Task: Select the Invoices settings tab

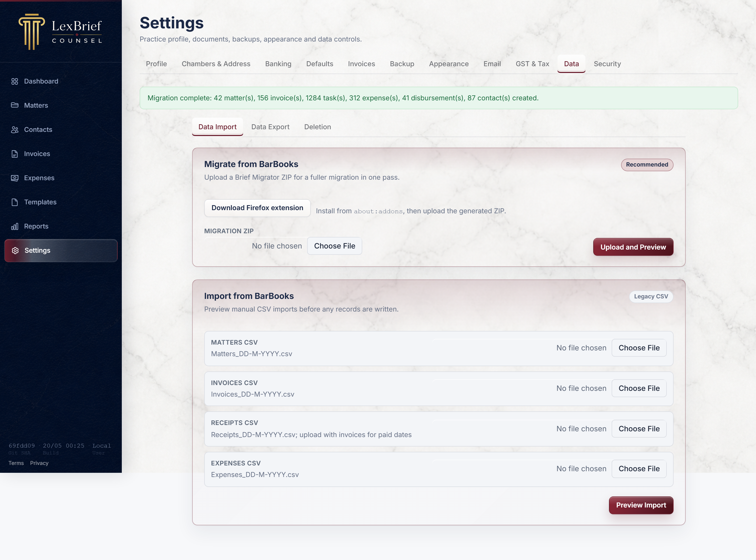Action: click(x=362, y=64)
